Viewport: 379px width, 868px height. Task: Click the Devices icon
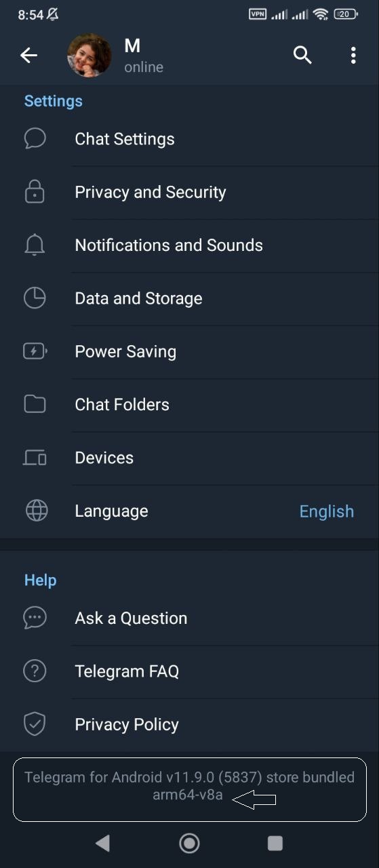coord(35,458)
